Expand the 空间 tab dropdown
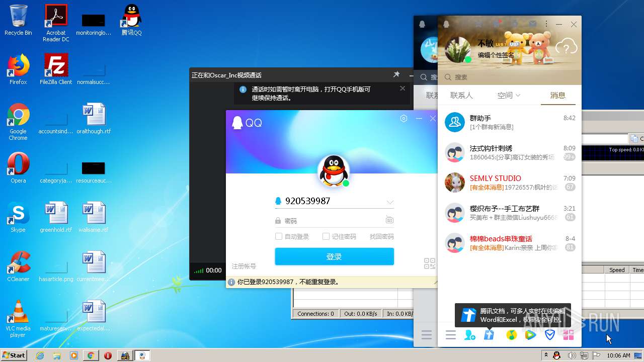The height and width of the screenshot is (362, 644). [x=518, y=96]
